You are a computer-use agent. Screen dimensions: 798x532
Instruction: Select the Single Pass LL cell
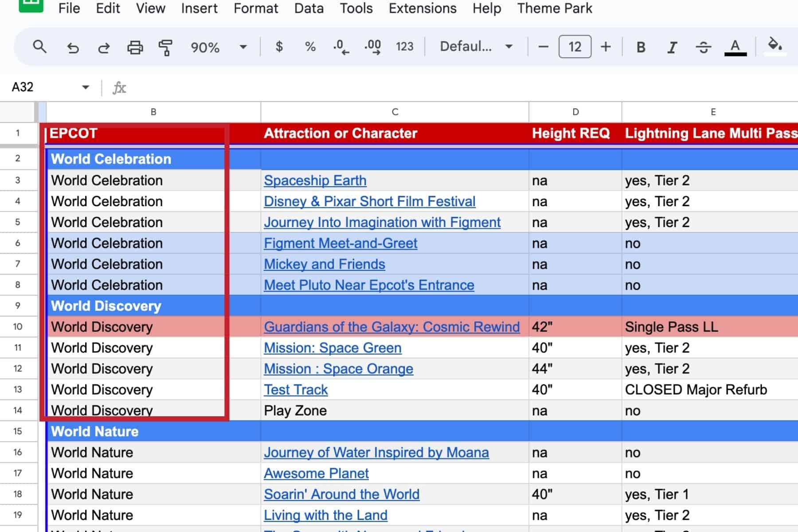[710, 327]
